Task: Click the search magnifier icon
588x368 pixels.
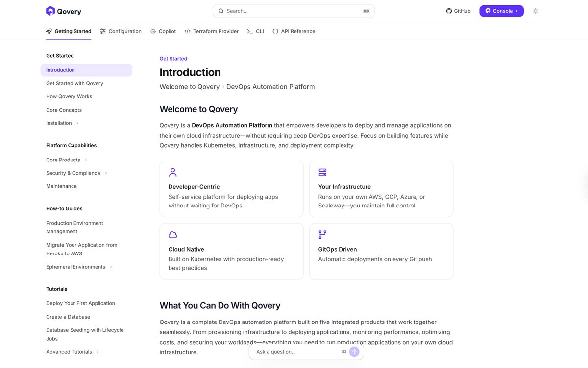Action: coord(221,11)
